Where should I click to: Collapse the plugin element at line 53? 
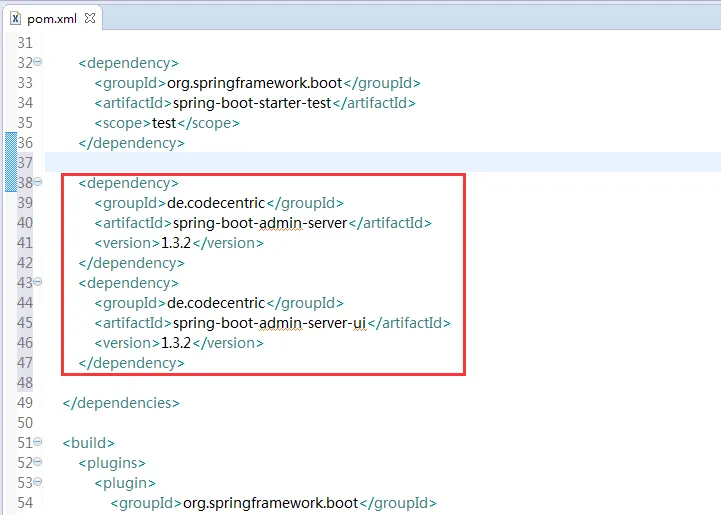point(38,481)
